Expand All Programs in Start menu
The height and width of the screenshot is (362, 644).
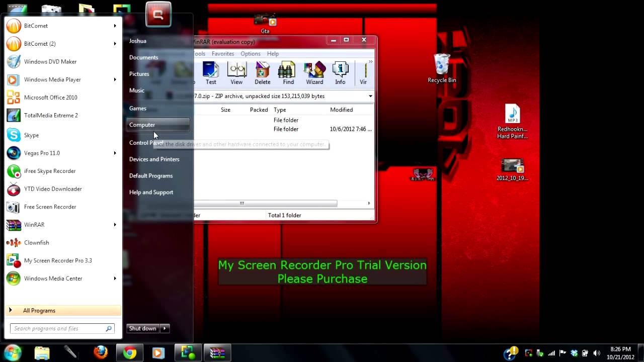[x=63, y=311]
